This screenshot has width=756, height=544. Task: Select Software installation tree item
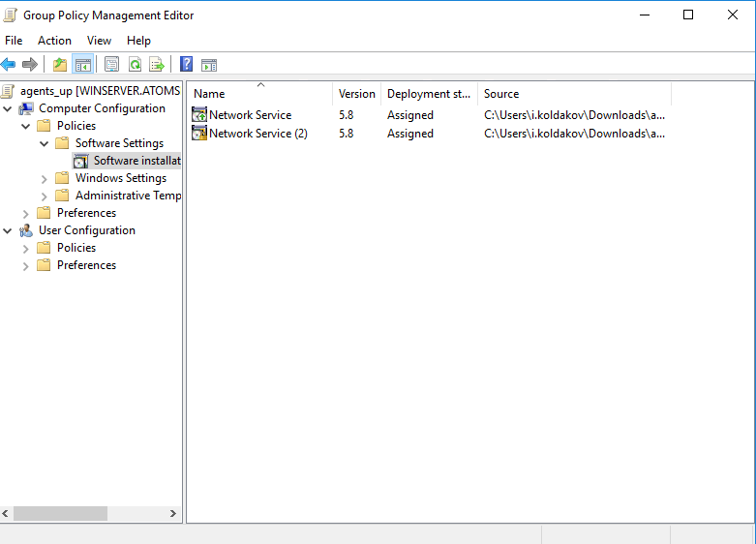136,161
